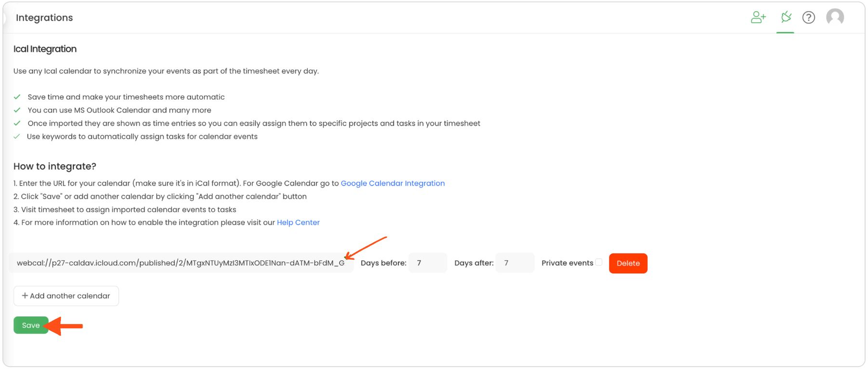Click the Days before input field
Screen dimensions: 868x369
[428, 263]
